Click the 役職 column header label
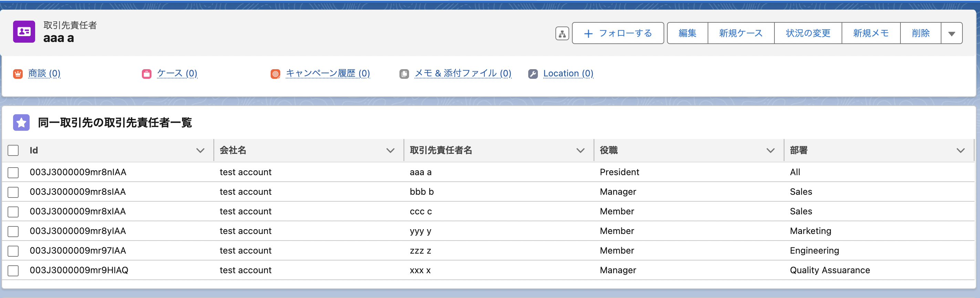This screenshot has height=298, width=980. click(x=609, y=150)
